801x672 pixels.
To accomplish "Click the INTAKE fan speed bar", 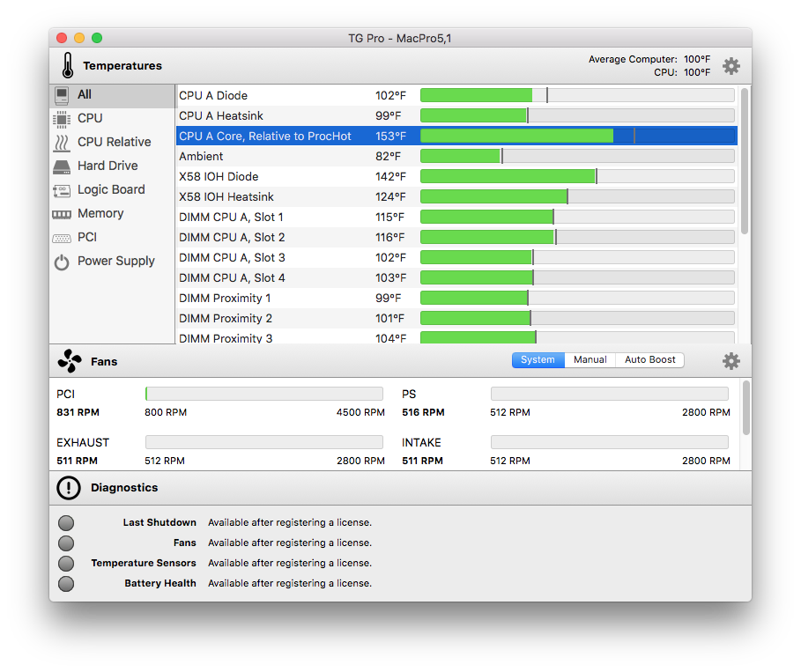I will pos(610,442).
